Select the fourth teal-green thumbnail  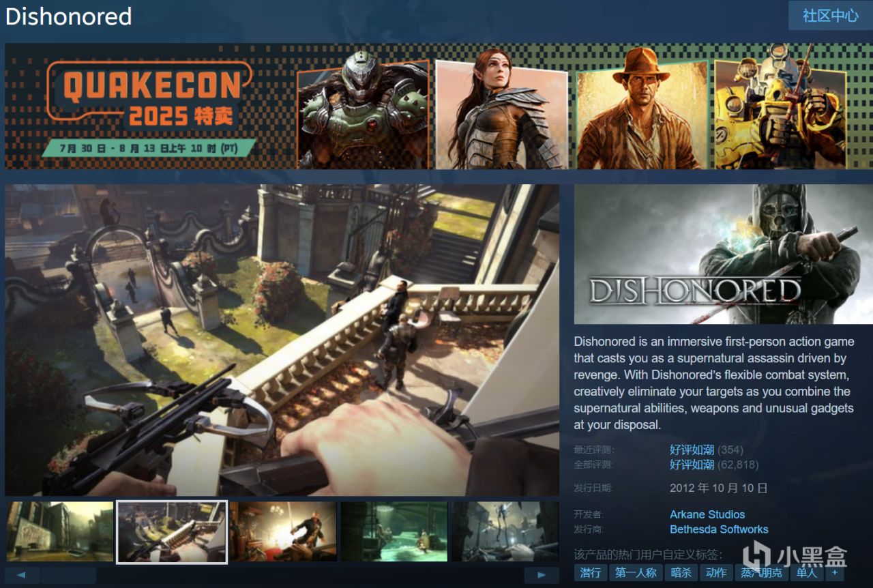coord(394,532)
